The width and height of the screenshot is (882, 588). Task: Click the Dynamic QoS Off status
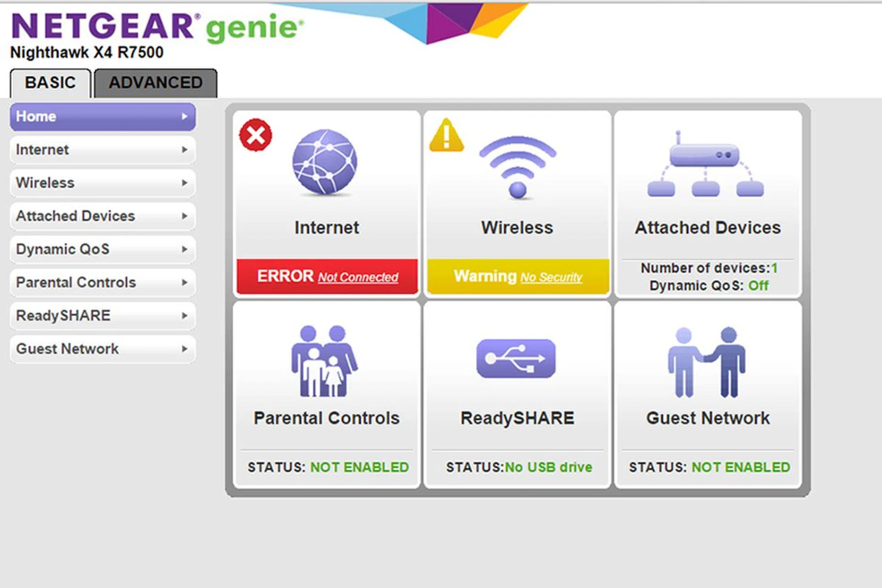coord(758,286)
